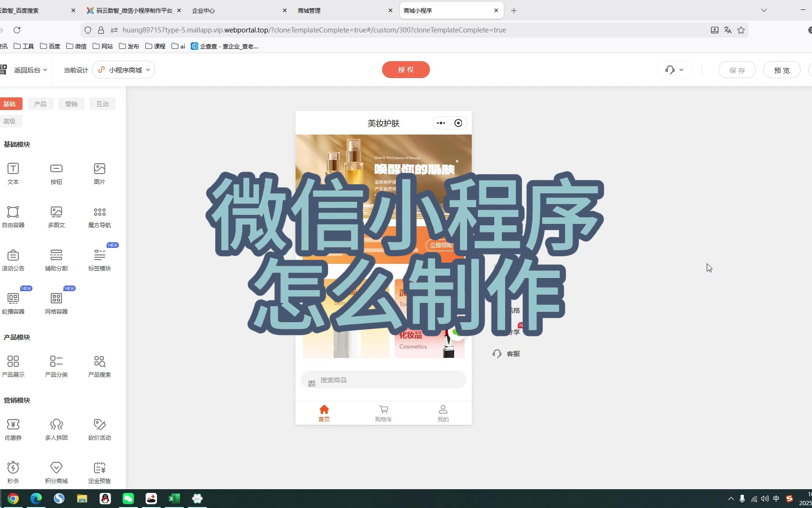Add the 多人拼团 group-buy module
The width and height of the screenshot is (812, 508).
click(56, 429)
